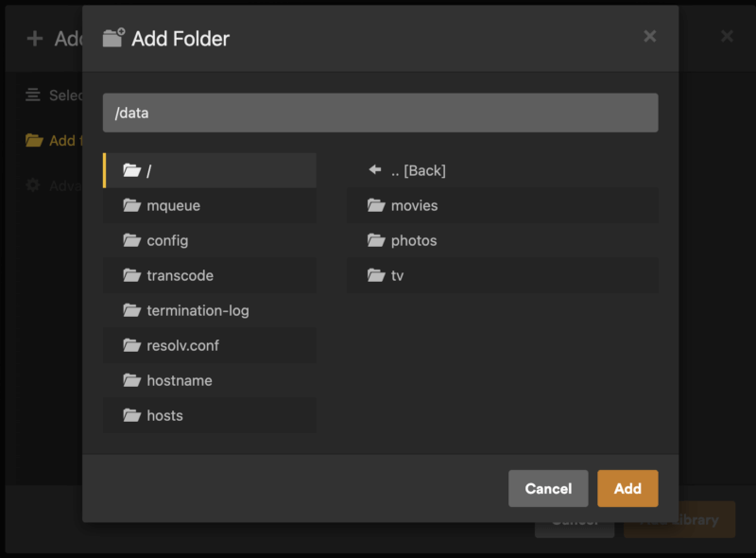This screenshot has height=558, width=756.
Task: Select the hosts entry
Action: tap(164, 415)
